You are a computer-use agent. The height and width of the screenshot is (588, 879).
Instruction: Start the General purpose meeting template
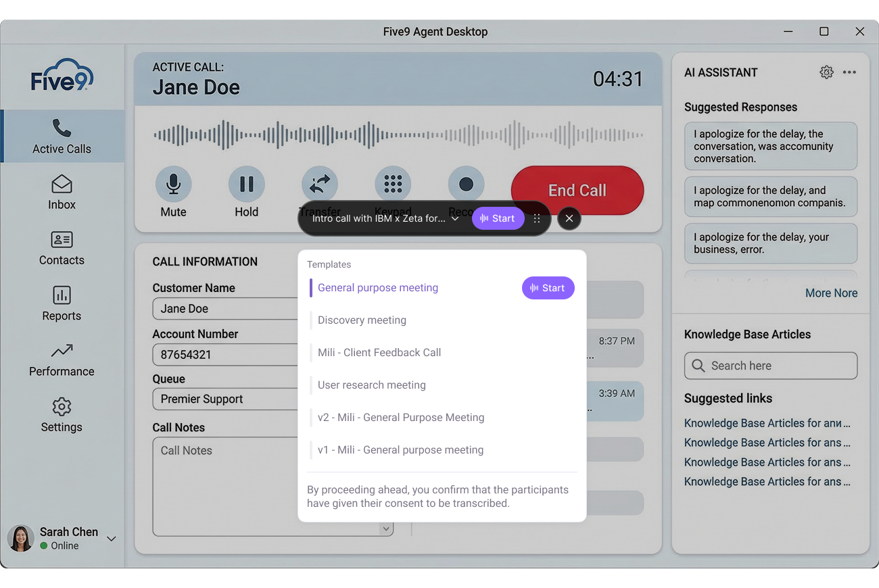click(548, 288)
